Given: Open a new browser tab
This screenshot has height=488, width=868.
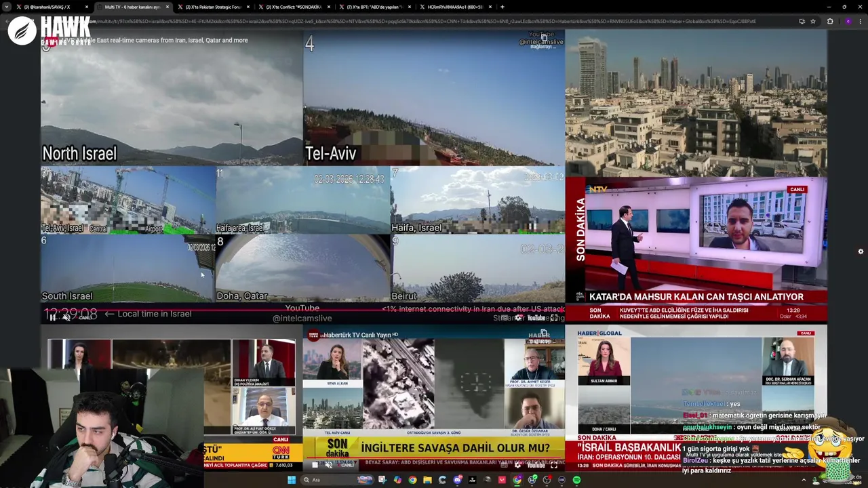Looking at the screenshot, I should coord(502,7).
